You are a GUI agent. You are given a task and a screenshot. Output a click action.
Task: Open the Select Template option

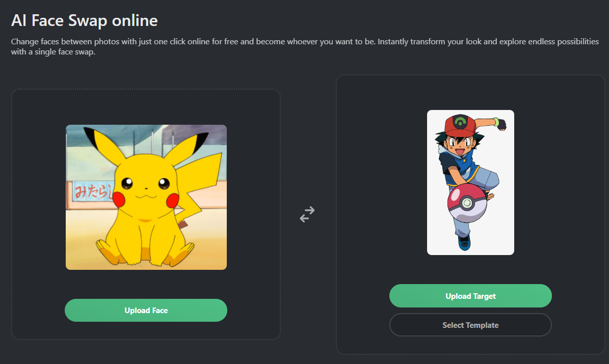[470, 325]
